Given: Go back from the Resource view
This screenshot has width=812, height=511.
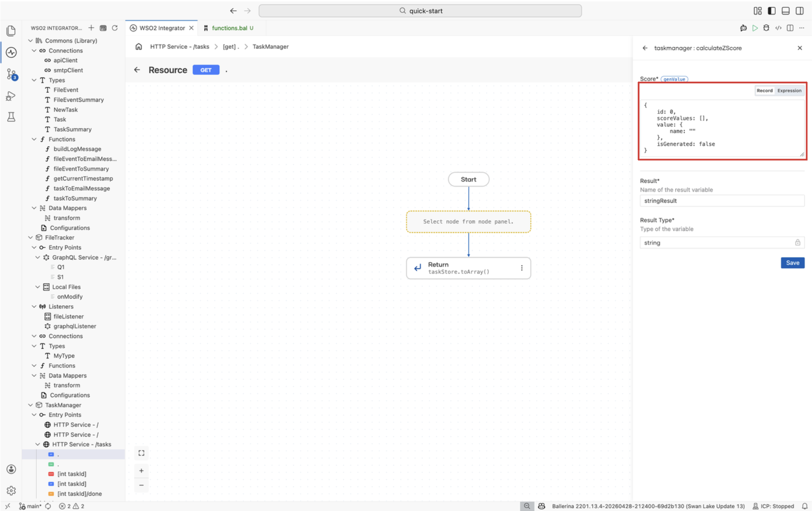Looking at the screenshot, I should pyautogui.click(x=137, y=70).
